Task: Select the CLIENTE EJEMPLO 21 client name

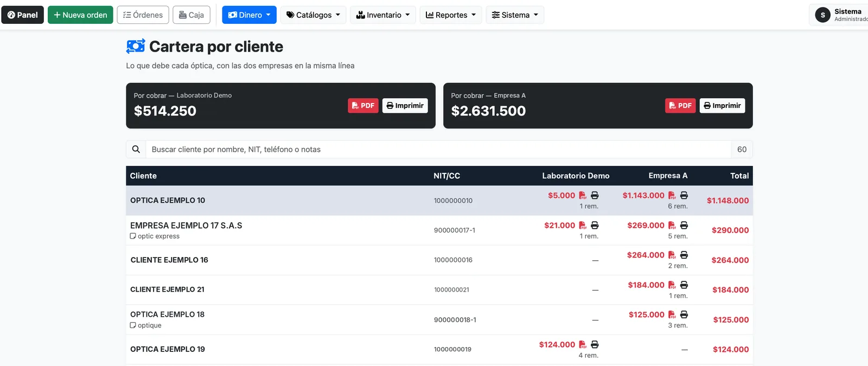Action: pyautogui.click(x=167, y=290)
